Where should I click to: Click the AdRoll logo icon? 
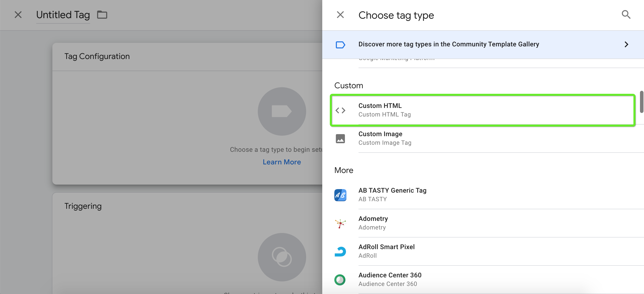point(340,251)
